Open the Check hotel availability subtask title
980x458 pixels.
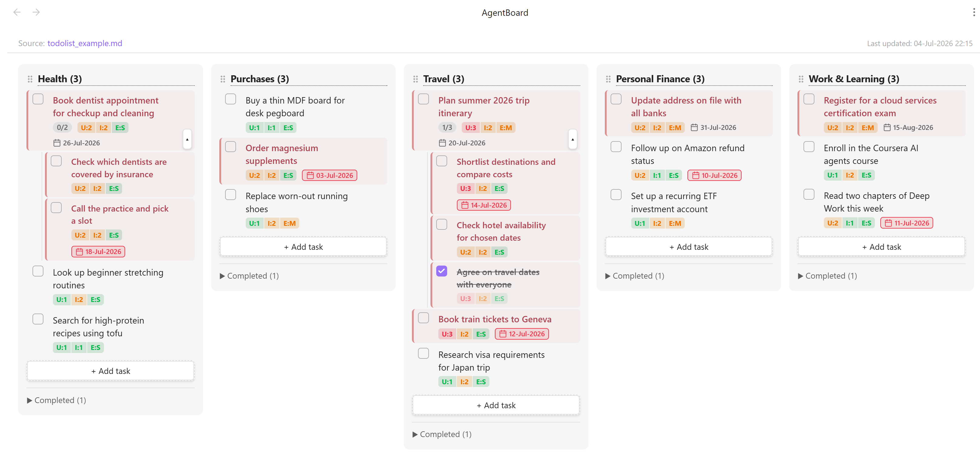pyautogui.click(x=501, y=232)
